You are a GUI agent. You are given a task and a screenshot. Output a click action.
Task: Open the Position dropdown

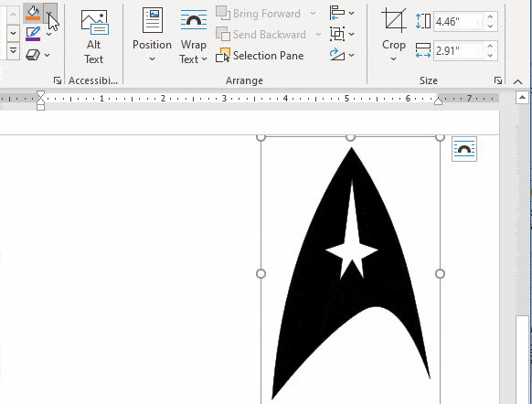tap(152, 36)
